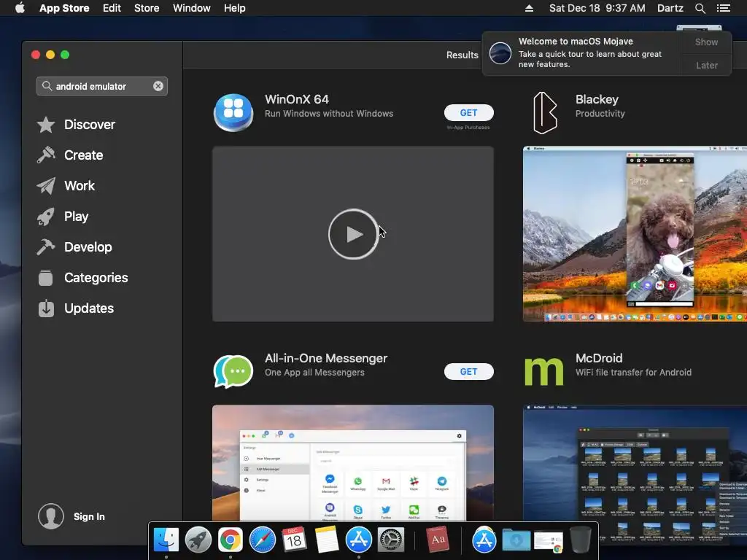The width and height of the screenshot is (747, 560).
Task: Open Calendar from the Dock
Action: (x=294, y=540)
